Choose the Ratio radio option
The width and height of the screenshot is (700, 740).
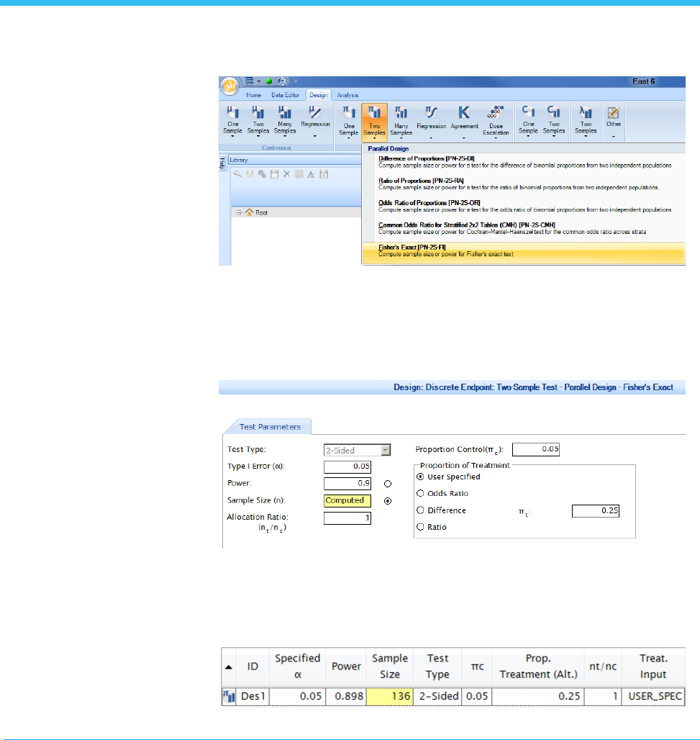420,527
